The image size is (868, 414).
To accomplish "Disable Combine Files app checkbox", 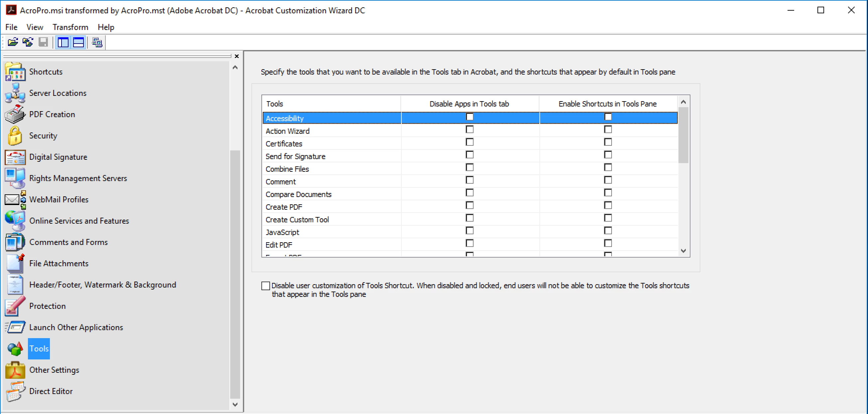I will (469, 167).
